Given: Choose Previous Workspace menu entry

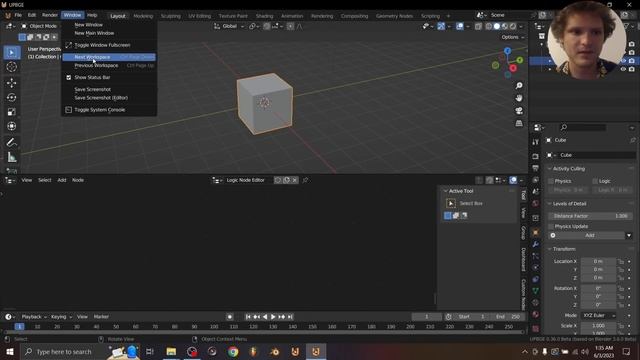Looking at the screenshot, I should pyautogui.click(x=109, y=65).
